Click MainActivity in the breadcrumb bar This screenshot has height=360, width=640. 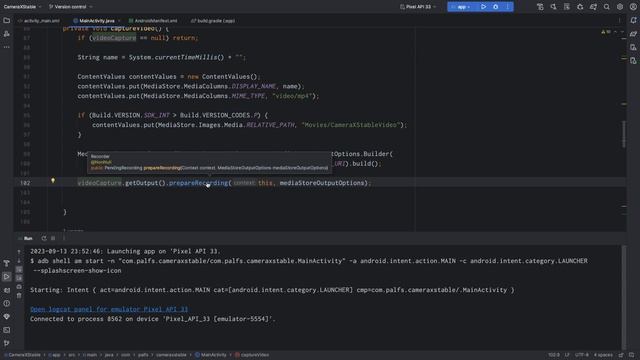(211, 355)
